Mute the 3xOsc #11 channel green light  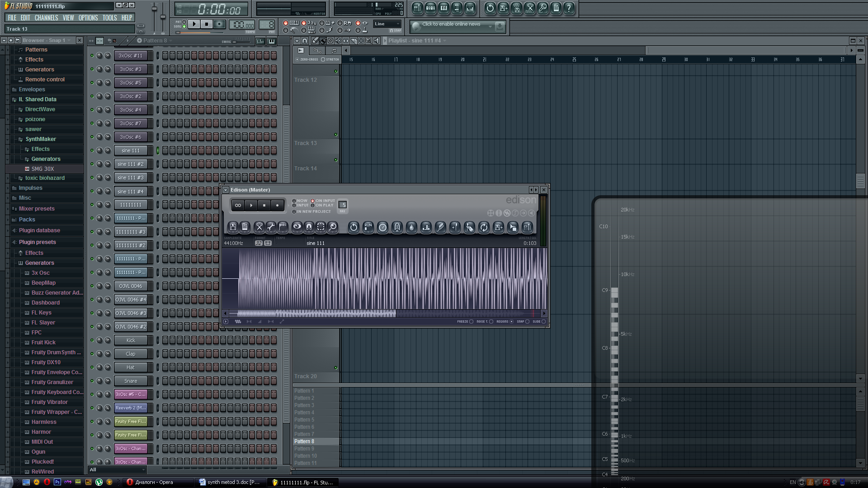point(92,56)
